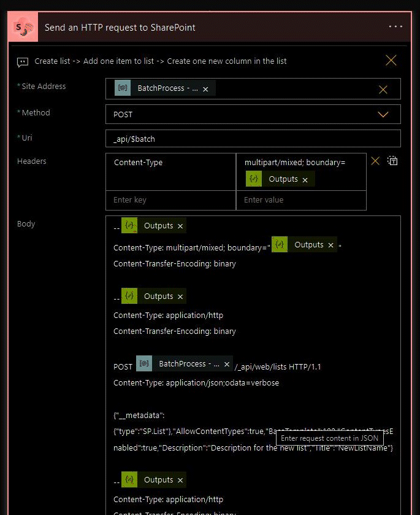Image resolution: width=420 pixels, height=515 pixels.
Task: Click the multipart/mixed; boundary= header value text
Action: pos(295,162)
